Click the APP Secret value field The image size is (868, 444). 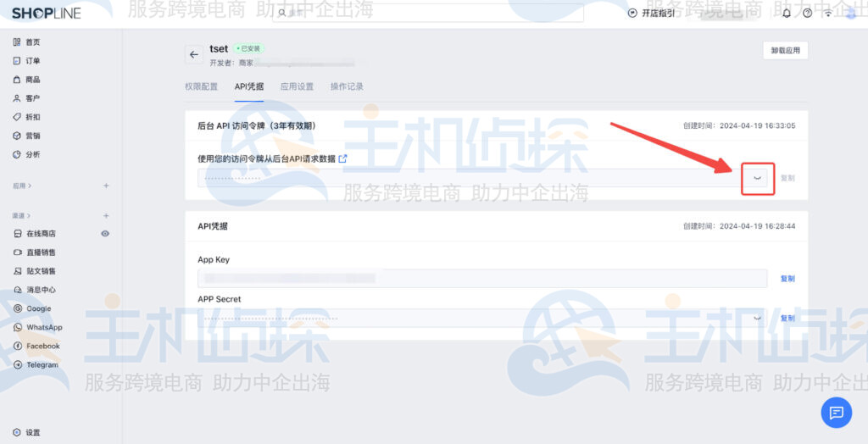[482, 319]
